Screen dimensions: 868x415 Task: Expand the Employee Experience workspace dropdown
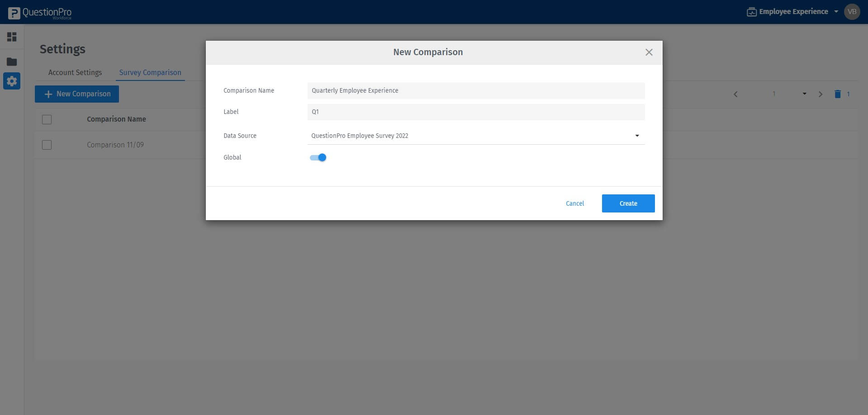[x=835, y=12]
